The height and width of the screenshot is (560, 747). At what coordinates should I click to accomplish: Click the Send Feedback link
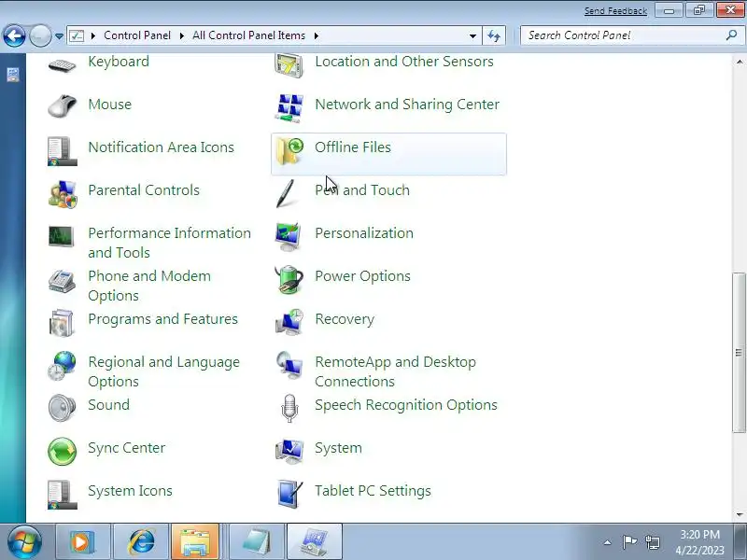point(615,10)
